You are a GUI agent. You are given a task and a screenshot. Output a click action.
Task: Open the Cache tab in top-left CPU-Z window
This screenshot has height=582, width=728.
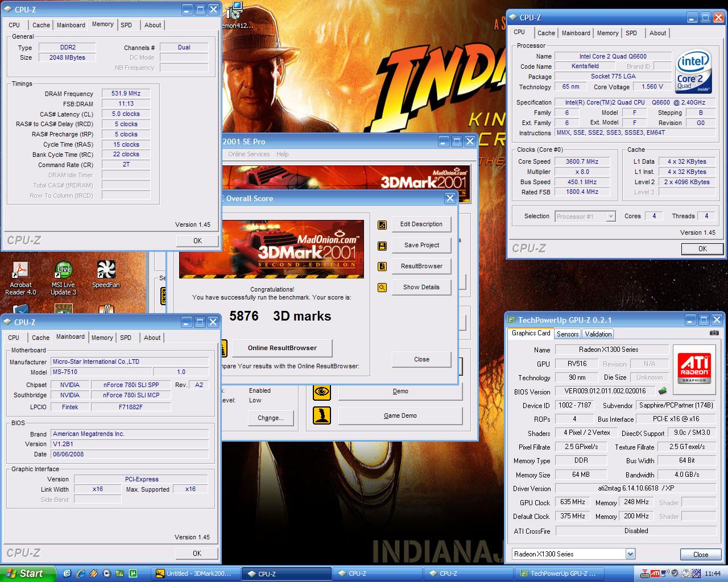point(41,25)
